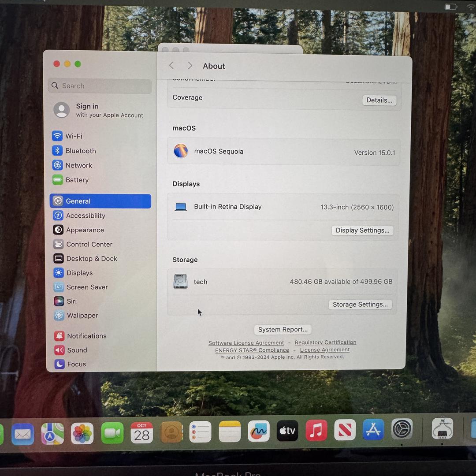Open Focus settings

point(70,364)
